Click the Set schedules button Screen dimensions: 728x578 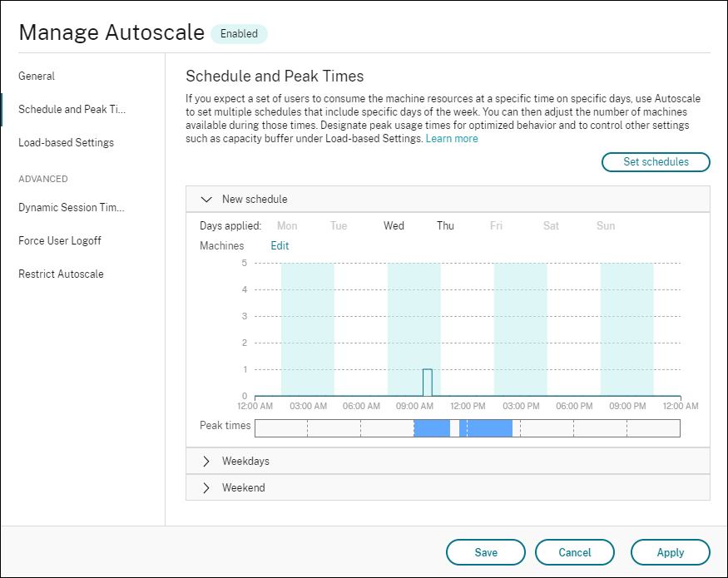click(656, 162)
